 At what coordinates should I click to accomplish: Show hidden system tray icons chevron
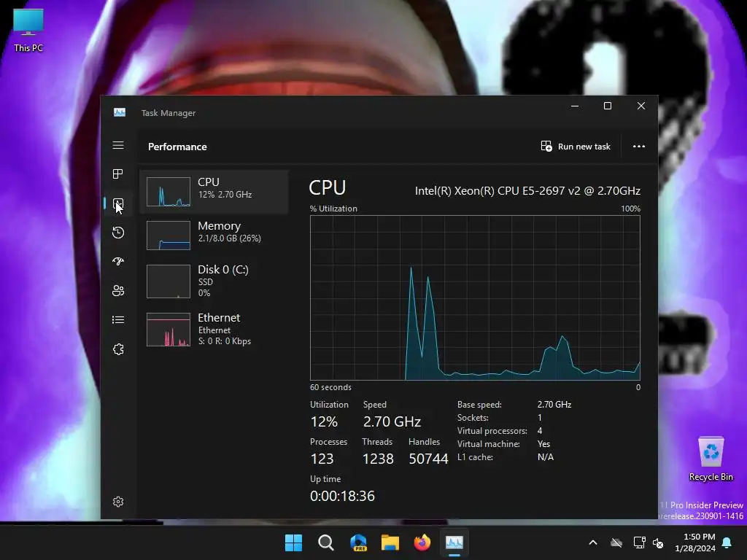[593, 542]
